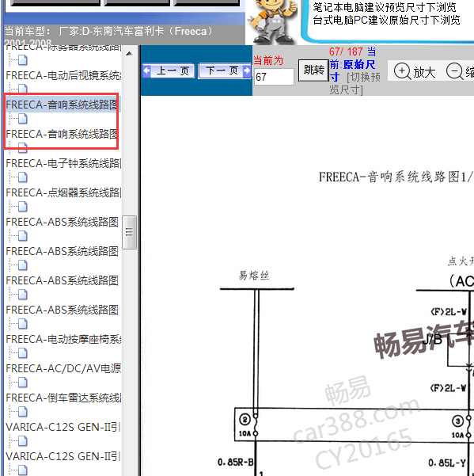The width and height of the screenshot is (474, 476).
Task: Select FREECA-电动按摩座椅 tree entry
Action: [63, 339]
